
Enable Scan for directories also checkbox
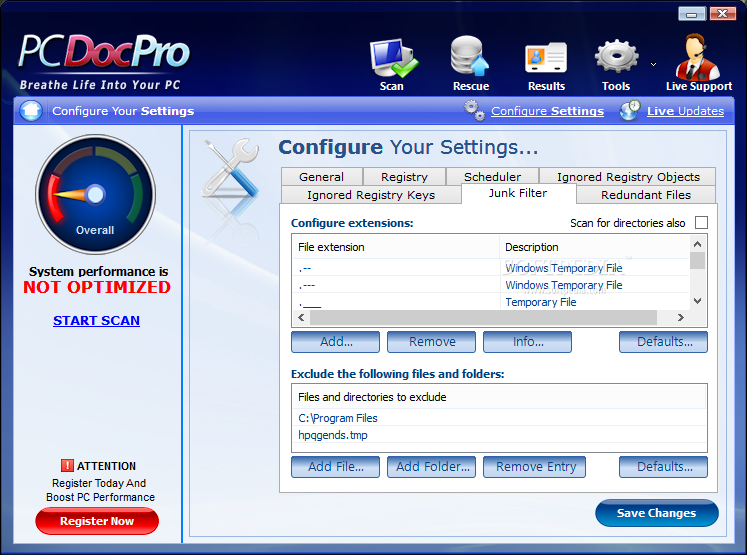701,222
